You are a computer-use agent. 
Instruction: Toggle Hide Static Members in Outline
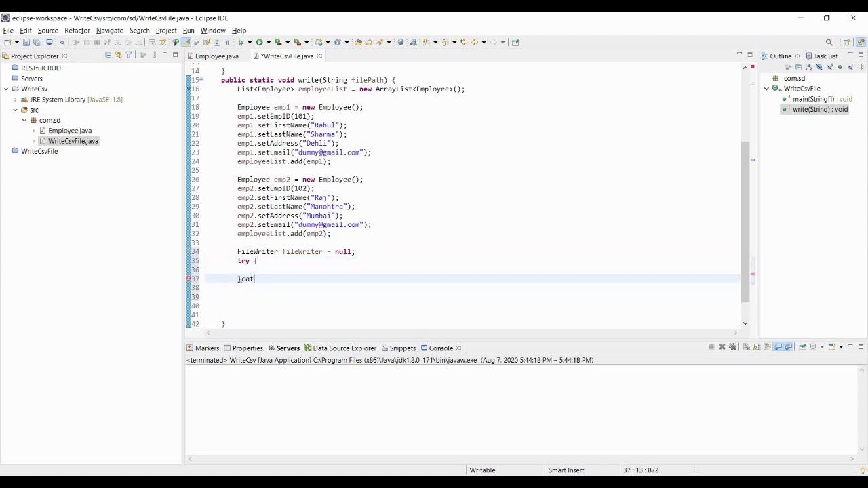coord(829,67)
